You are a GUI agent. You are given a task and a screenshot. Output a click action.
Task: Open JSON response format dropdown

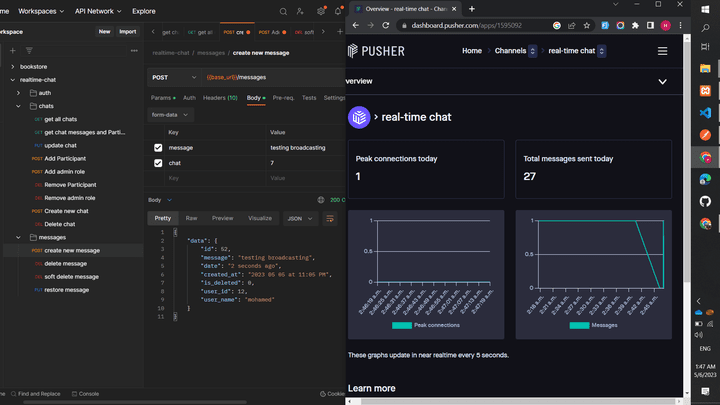(300, 219)
